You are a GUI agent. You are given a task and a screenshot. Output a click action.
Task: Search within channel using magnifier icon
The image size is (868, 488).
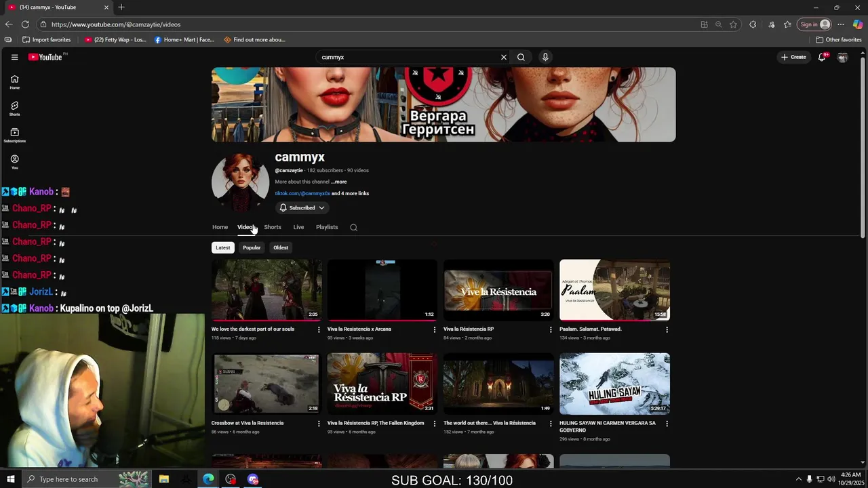tap(353, 228)
